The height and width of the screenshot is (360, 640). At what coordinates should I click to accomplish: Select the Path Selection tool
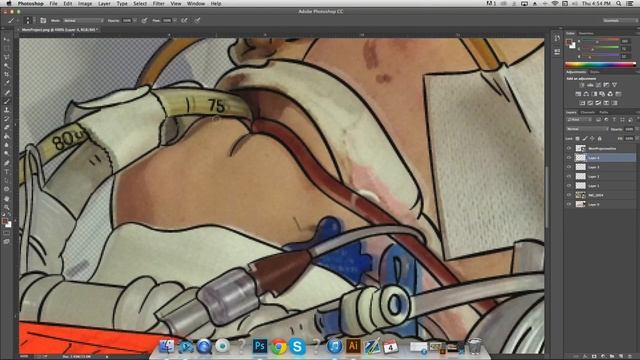click(7, 180)
